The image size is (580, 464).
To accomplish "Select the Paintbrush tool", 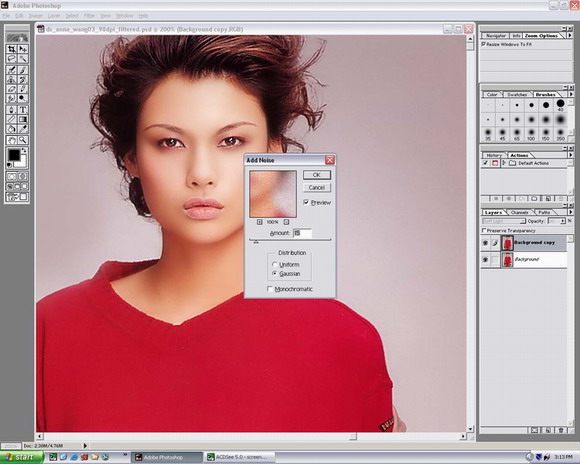I will (23, 70).
